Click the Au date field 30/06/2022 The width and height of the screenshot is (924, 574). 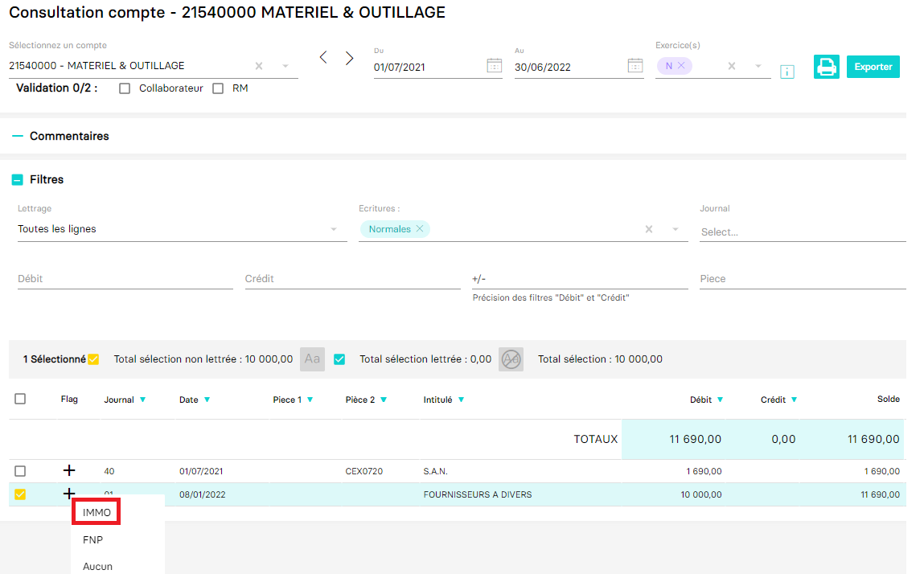(570, 68)
